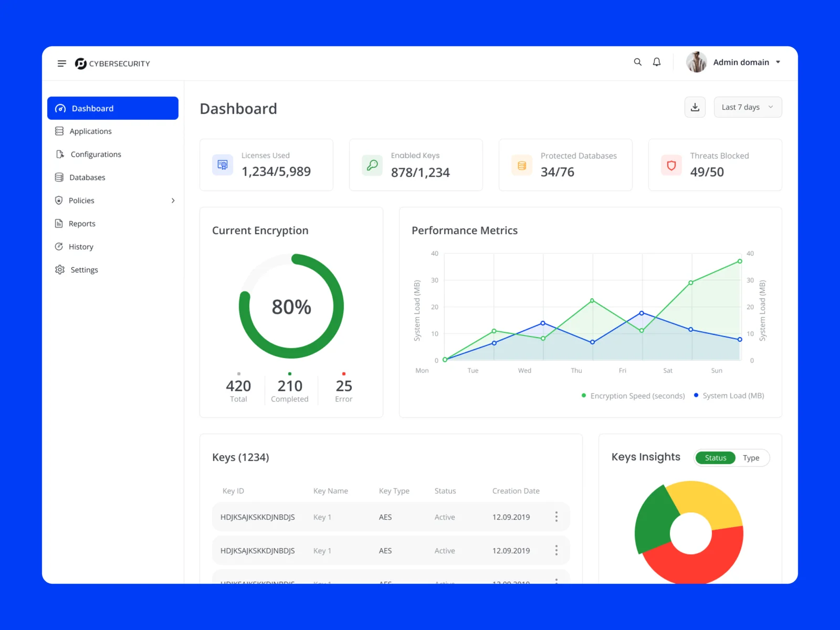Sort by the Creation Date column header
Screen dimensions: 840x630
pos(516,491)
